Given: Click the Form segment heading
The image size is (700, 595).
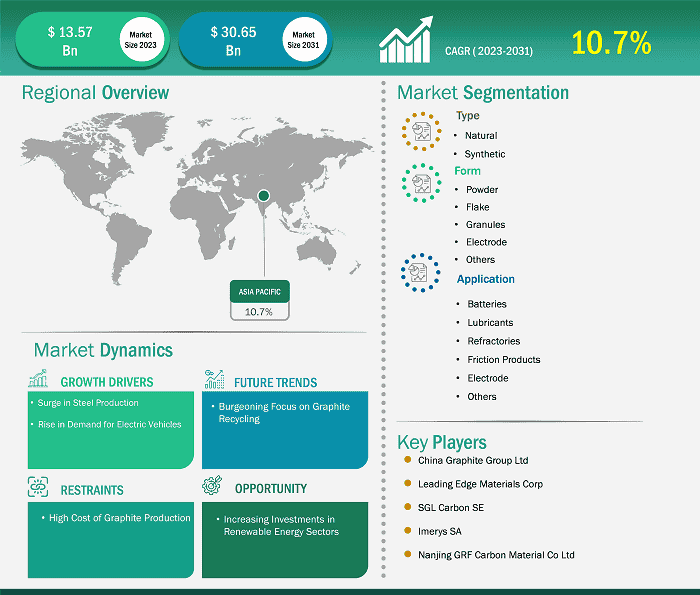Looking at the screenshot, I should (467, 171).
